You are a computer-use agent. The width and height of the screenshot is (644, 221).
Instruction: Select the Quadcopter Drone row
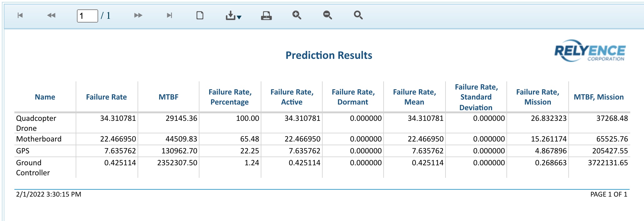tap(45, 123)
